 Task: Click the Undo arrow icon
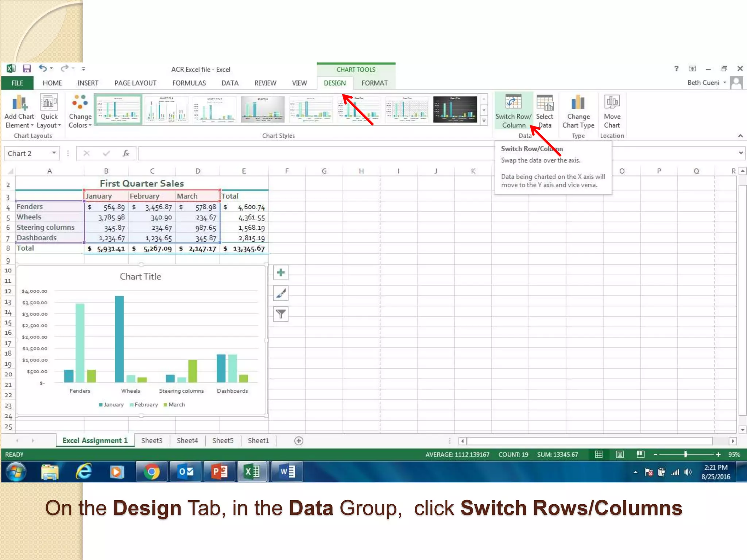(x=43, y=68)
